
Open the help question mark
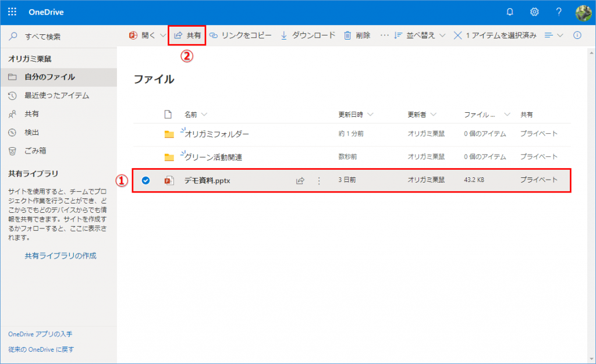coord(559,12)
